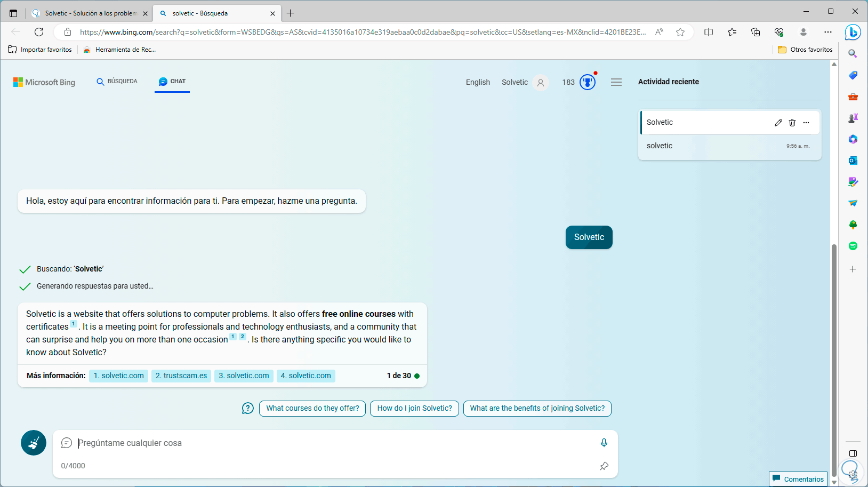Screen dimensions: 868x487
Task: Click the question mark help icon by suggestions
Action: click(x=248, y=409)
